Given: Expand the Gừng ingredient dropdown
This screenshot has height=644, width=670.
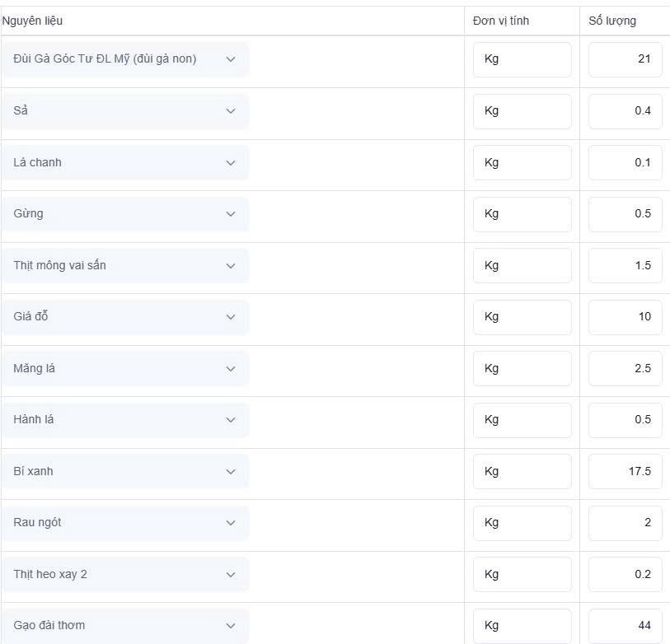Looking at the screenshot, I should (x=124, y=214).
